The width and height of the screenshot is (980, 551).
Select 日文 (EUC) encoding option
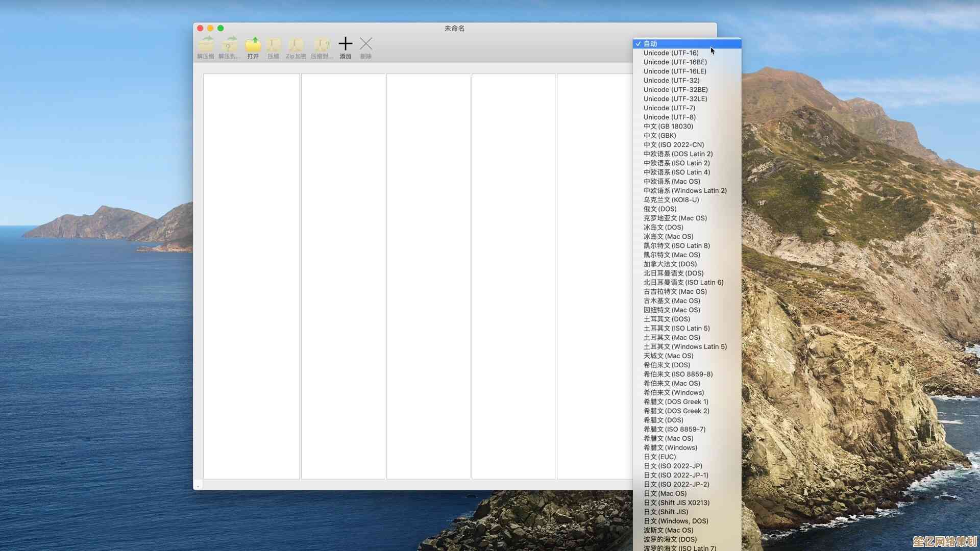point(659,457)
